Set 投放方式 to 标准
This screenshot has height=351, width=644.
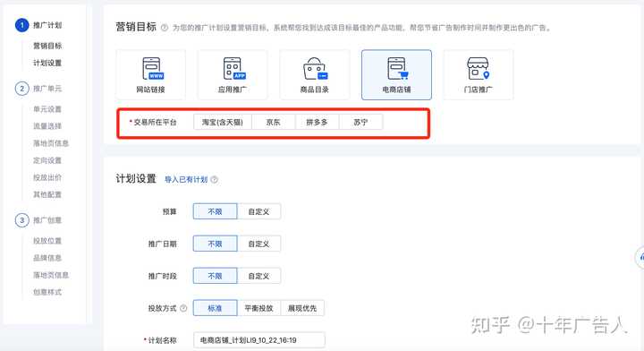pos(215,308)
